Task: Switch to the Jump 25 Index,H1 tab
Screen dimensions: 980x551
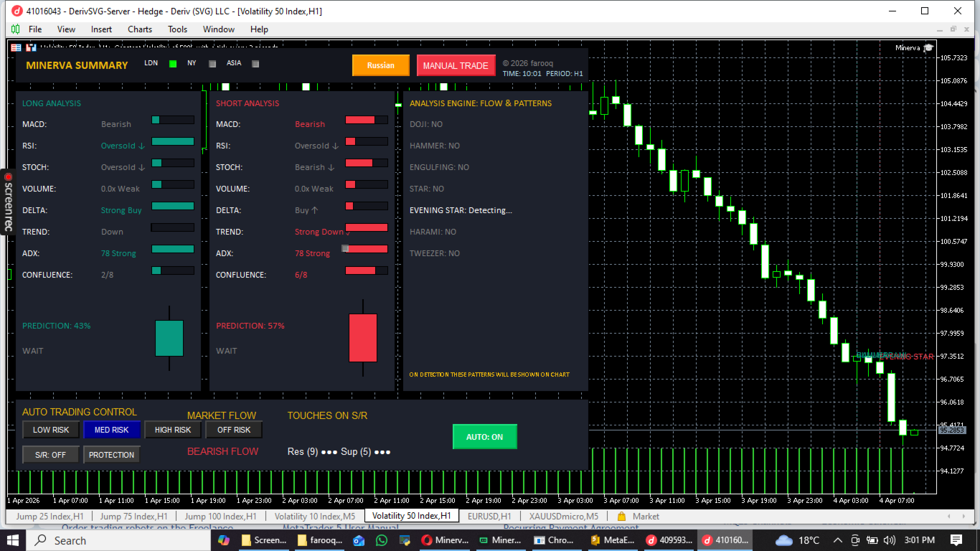Action: (50, 516)
